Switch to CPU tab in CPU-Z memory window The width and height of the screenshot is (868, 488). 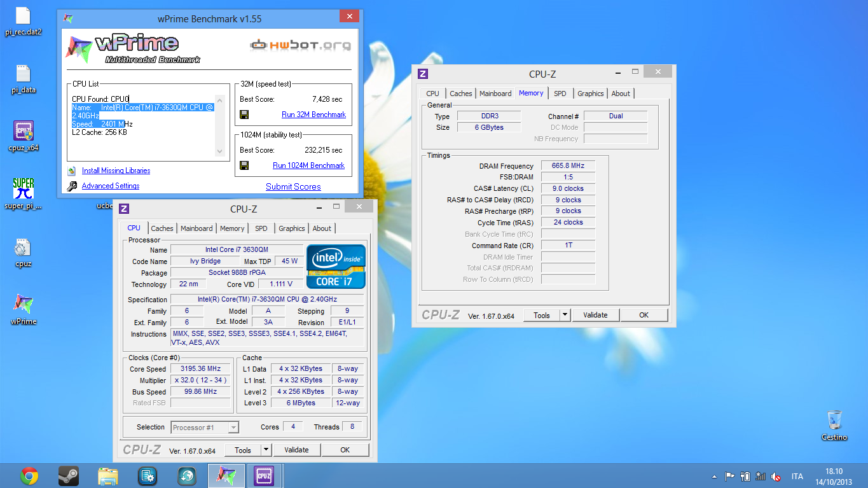[433, 94]
